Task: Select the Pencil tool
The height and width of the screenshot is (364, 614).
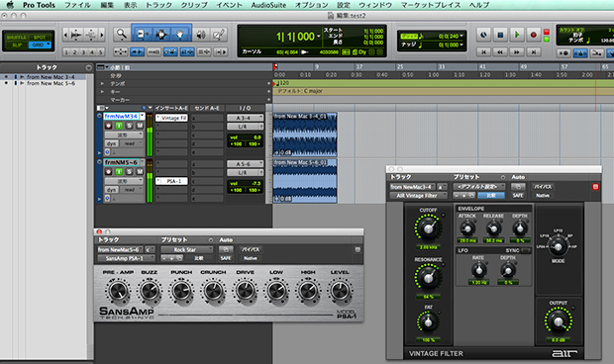Action: tap(219, 35)
